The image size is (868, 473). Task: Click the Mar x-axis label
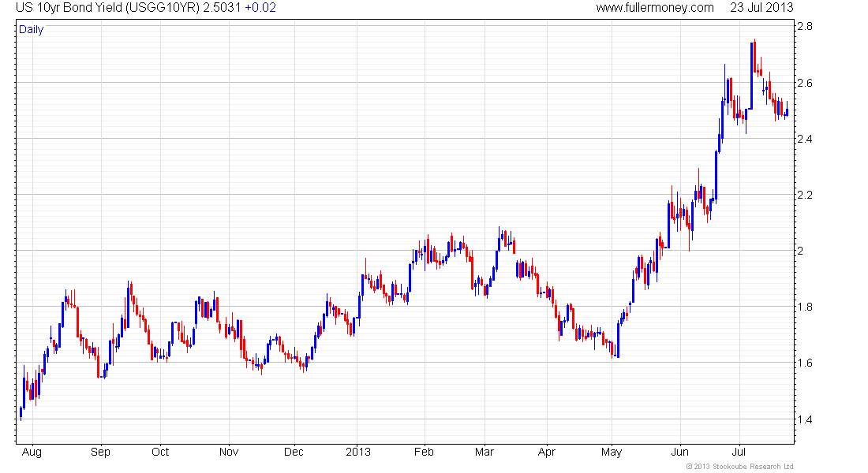click(x=485, y=452)
